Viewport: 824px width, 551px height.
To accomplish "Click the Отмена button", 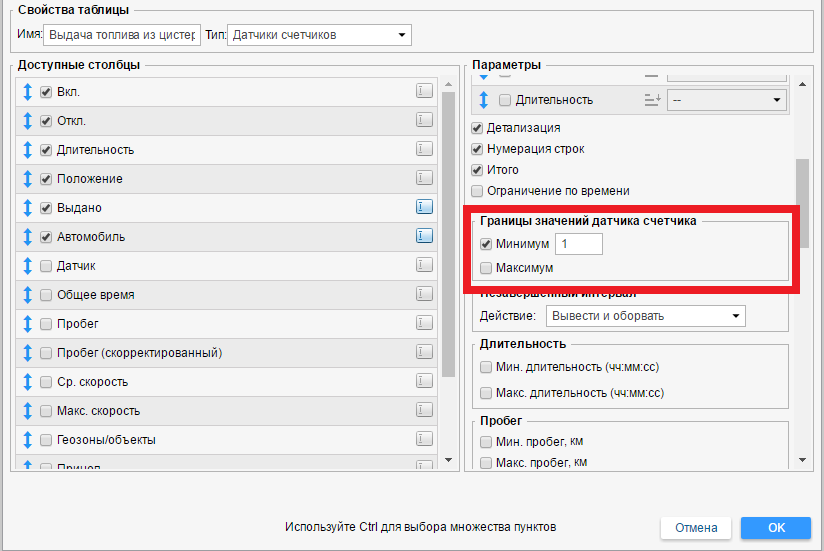I will 696,528.
